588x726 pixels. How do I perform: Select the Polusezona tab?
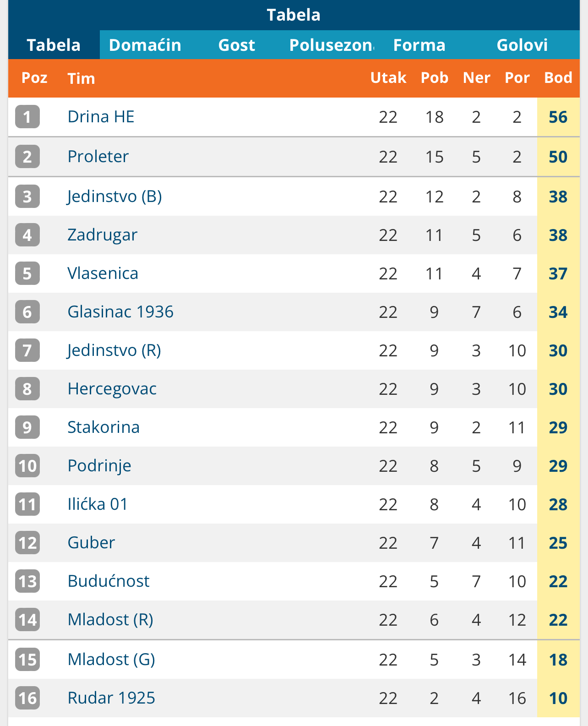pos(332,45)
